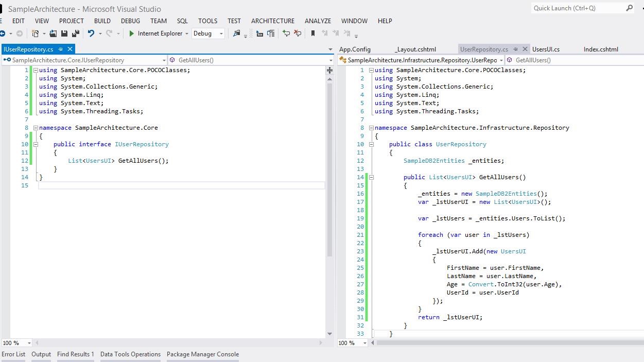Click the increase indent toolbar icon
Screen dimensions: 644x362
click(x=271, y=33)
